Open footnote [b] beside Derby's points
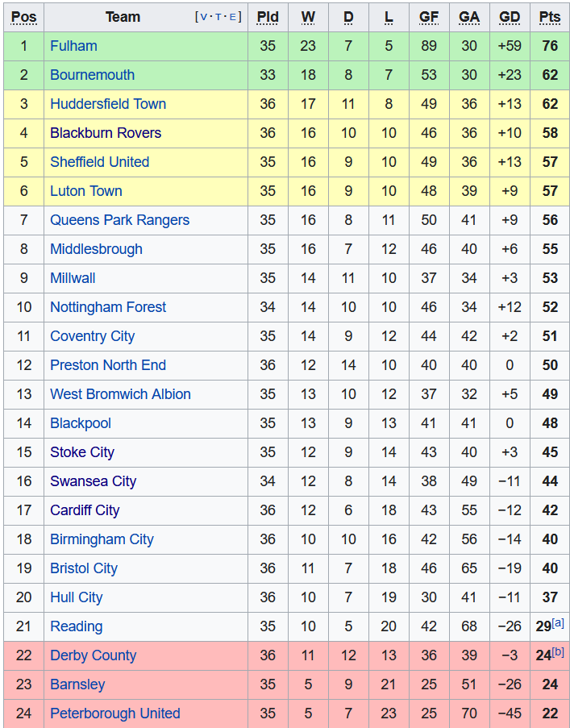 tap(558, 651)
